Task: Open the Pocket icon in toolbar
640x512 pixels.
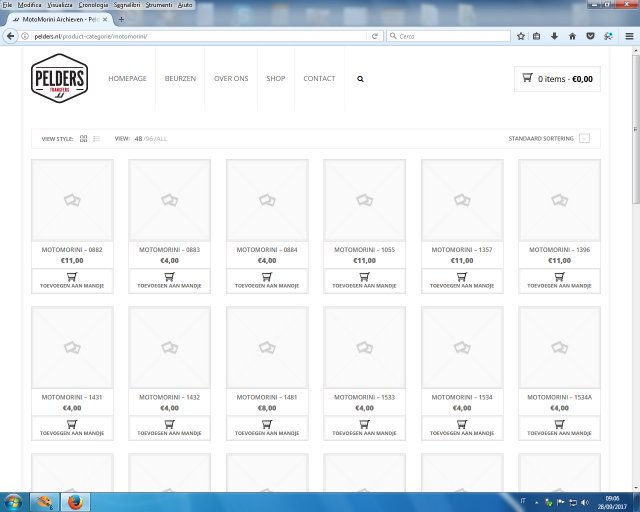Action: (590, 36)
